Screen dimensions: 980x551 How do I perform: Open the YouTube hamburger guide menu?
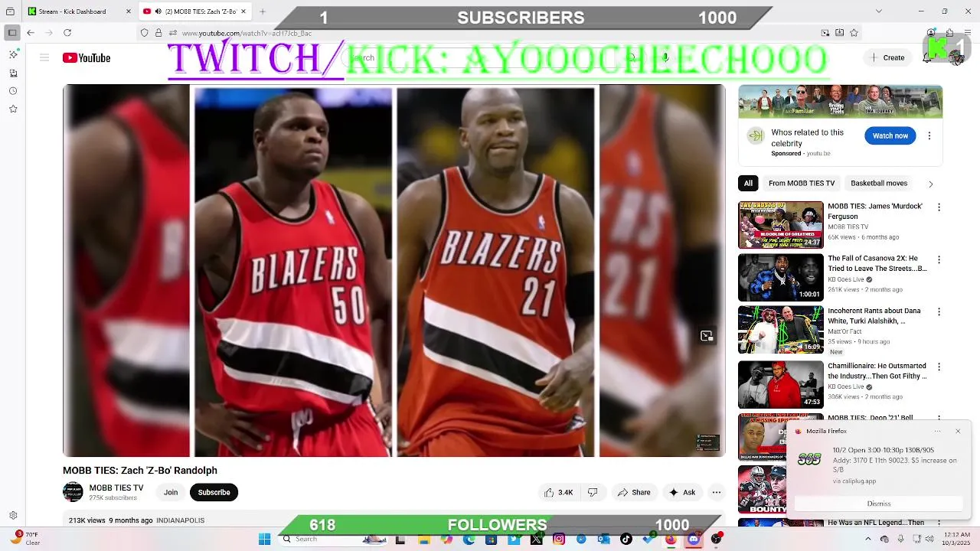coord(44,57)
